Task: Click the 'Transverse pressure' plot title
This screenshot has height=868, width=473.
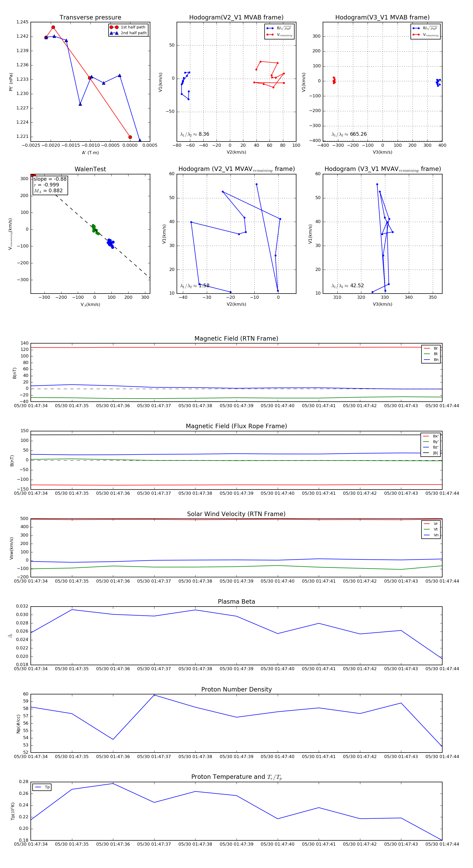Action: 90,18
